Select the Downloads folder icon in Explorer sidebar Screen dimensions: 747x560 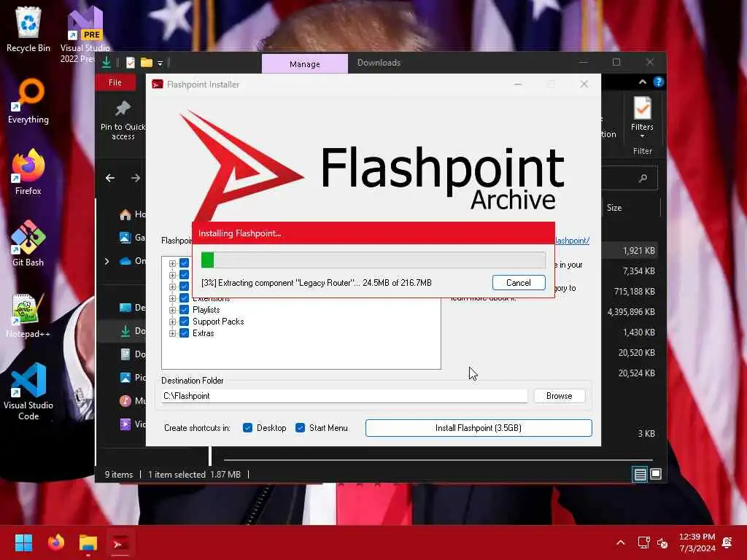125,330
